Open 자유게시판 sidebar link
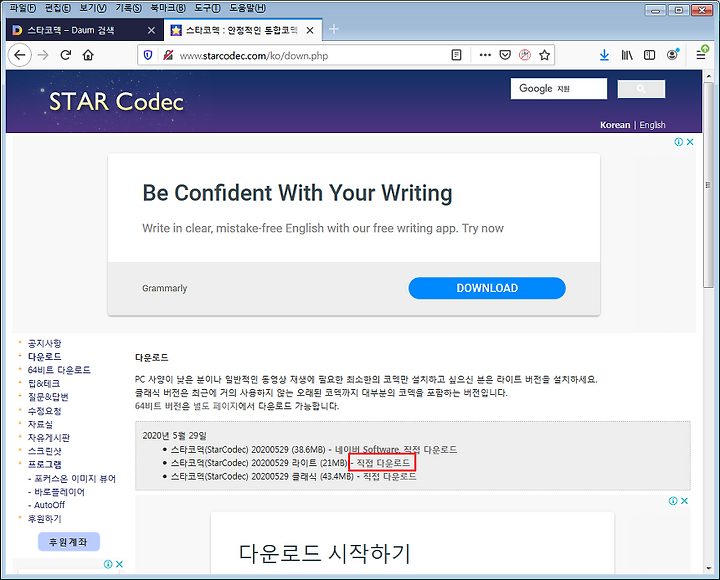Viewport: 720px width, 580px height. click(49, 438)
